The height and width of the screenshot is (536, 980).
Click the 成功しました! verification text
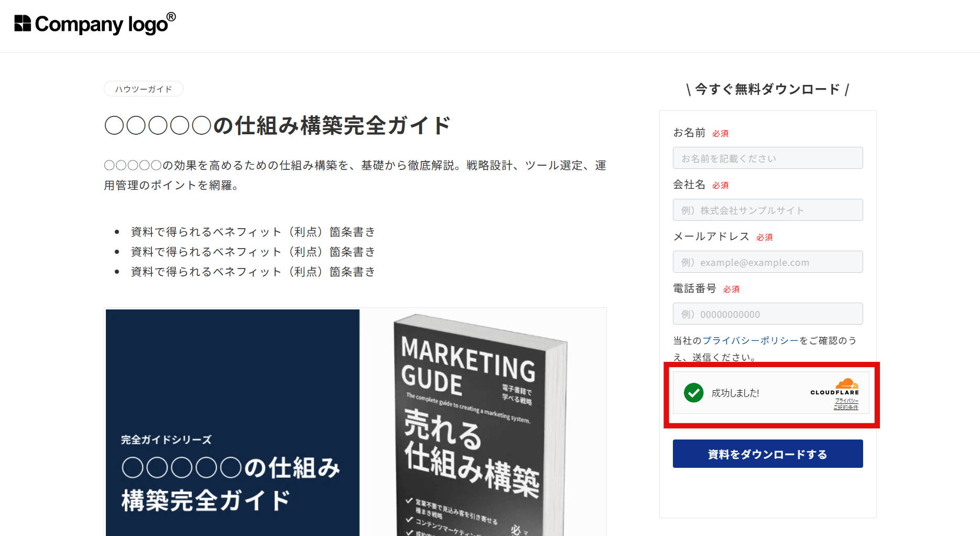point(735,393)
